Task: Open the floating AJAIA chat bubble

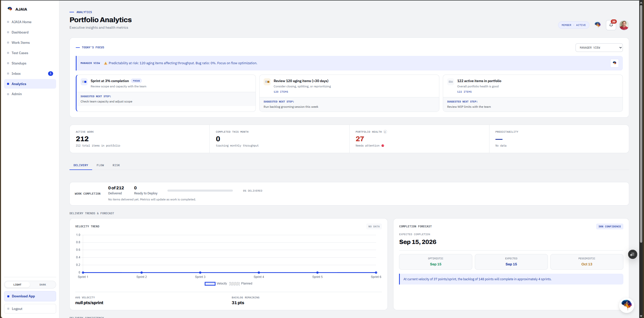Action: point(626,305)
